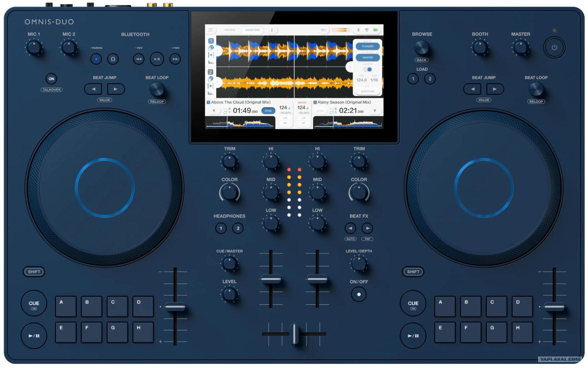Open the FLANGER Beat FX selector
This screenshot has height=368, width=588.
[367, 46]
